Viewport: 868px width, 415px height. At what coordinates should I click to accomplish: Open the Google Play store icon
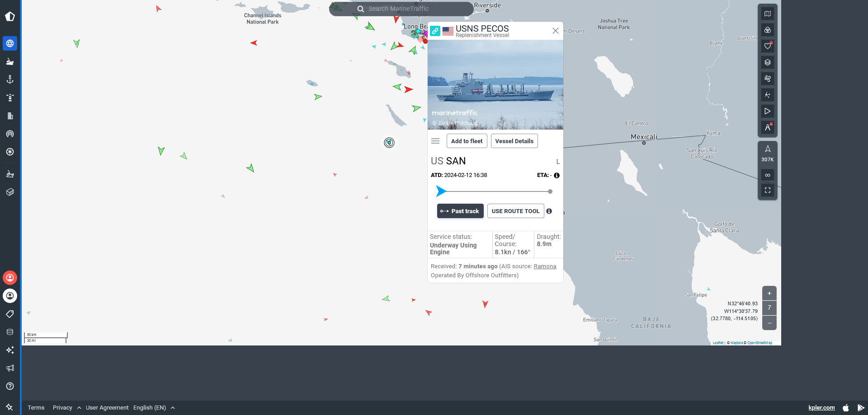click(x=861, y=408)
